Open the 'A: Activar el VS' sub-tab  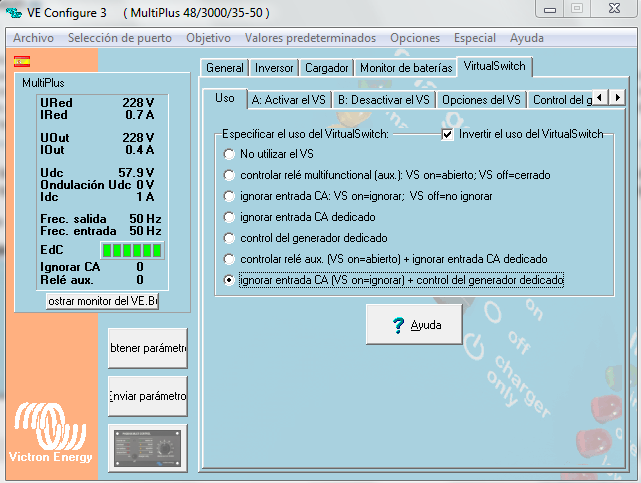[x=289, y=100]
